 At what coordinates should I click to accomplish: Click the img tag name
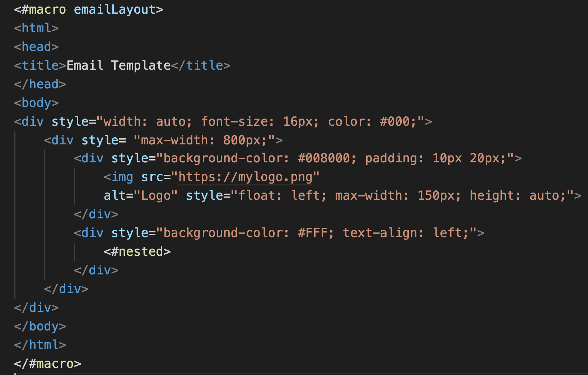[122, 177]
